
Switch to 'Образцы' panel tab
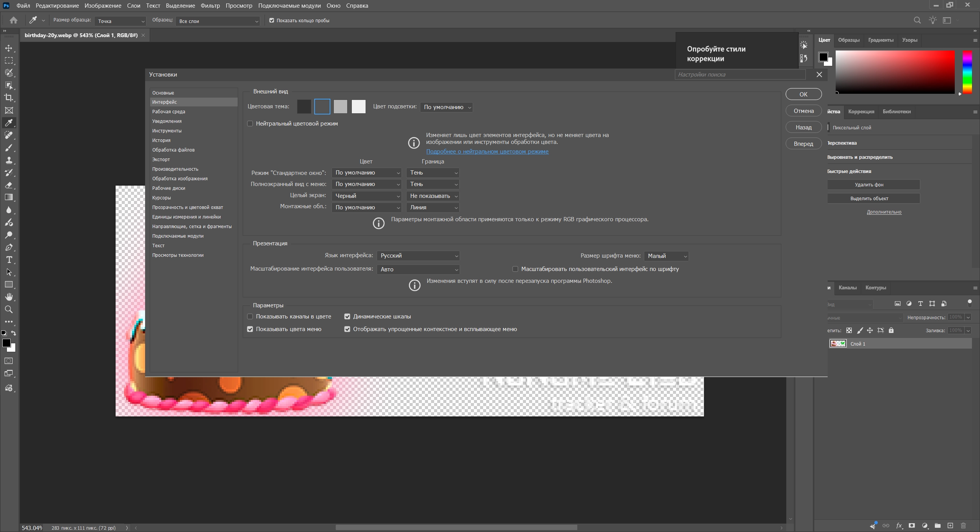click(x=848, y=40)
